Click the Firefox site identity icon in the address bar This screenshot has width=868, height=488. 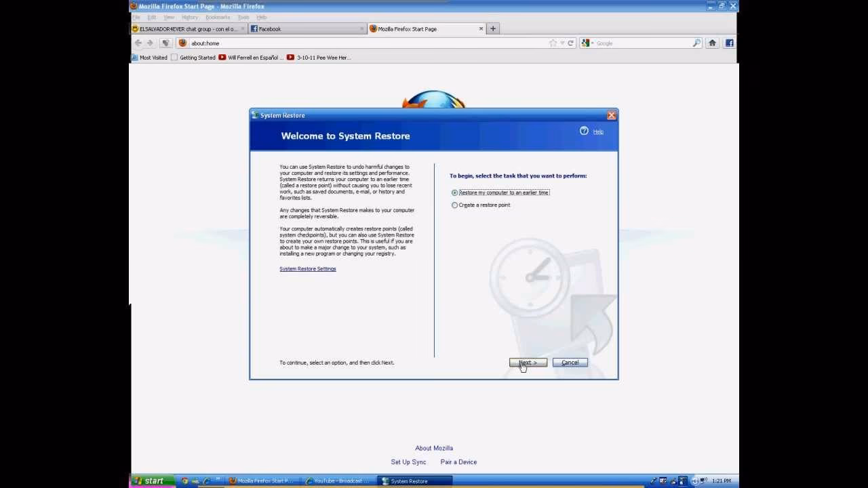coord(182,43)
